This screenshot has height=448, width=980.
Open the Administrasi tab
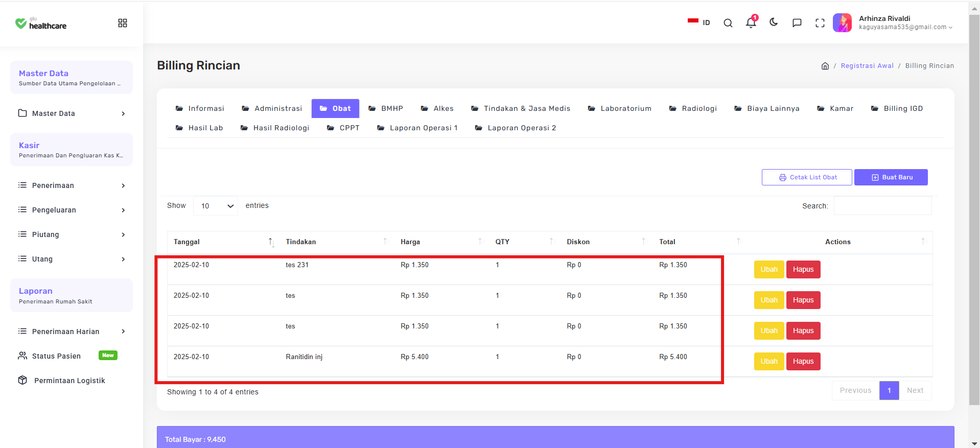point(272,108)
